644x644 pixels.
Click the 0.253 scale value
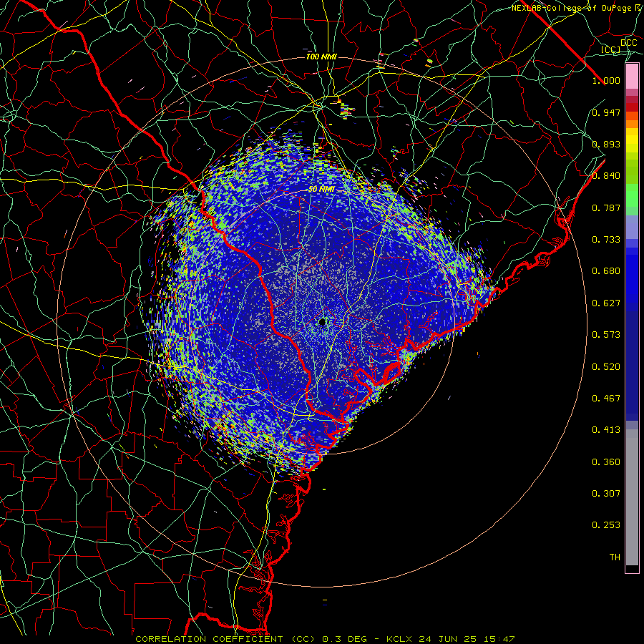point(606,525)
